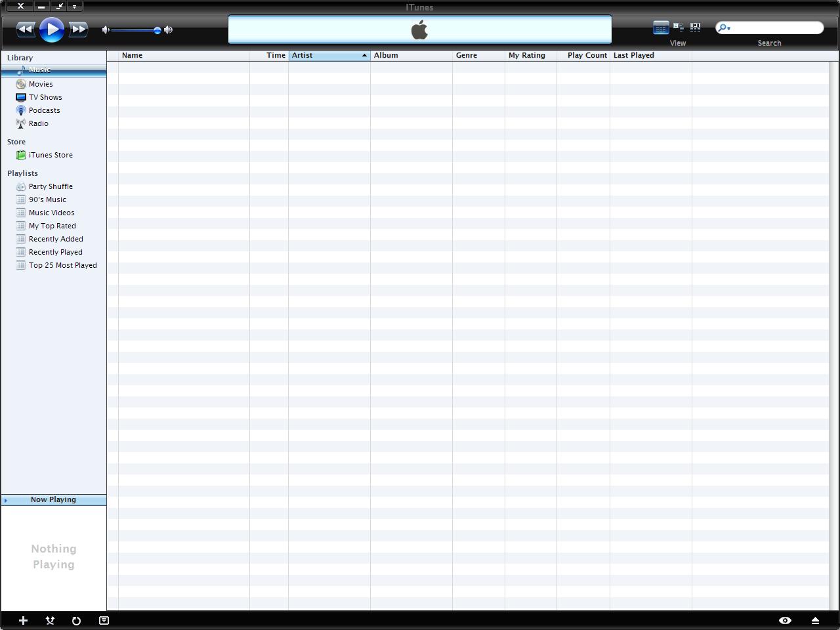Add a new playlist with plus icon
The width and height of the screenshot is (840, 630).
[x=23, y=620]
